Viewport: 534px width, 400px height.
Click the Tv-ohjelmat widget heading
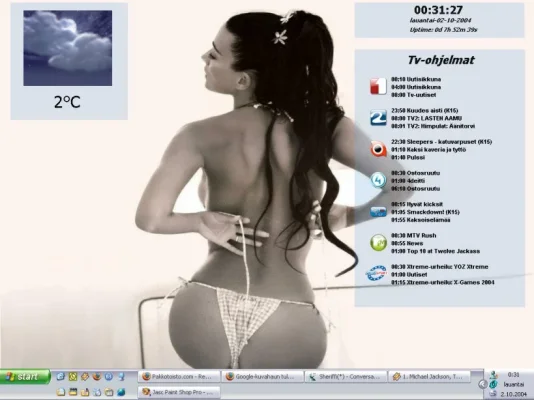441,60
